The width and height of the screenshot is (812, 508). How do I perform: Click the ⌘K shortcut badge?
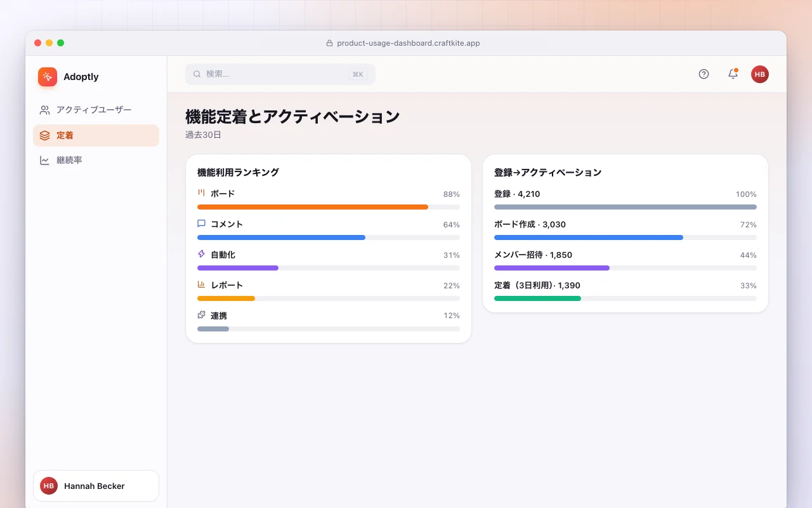pos(358,74)
